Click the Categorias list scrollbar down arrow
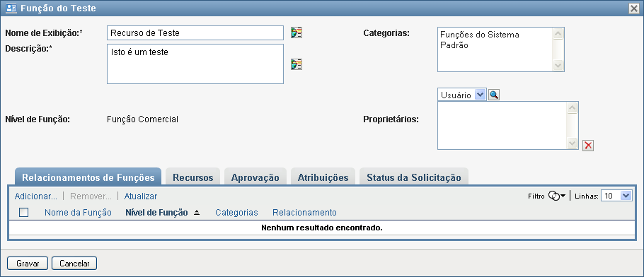The width and height of the screenshot is (644, 277). (558, 65)
